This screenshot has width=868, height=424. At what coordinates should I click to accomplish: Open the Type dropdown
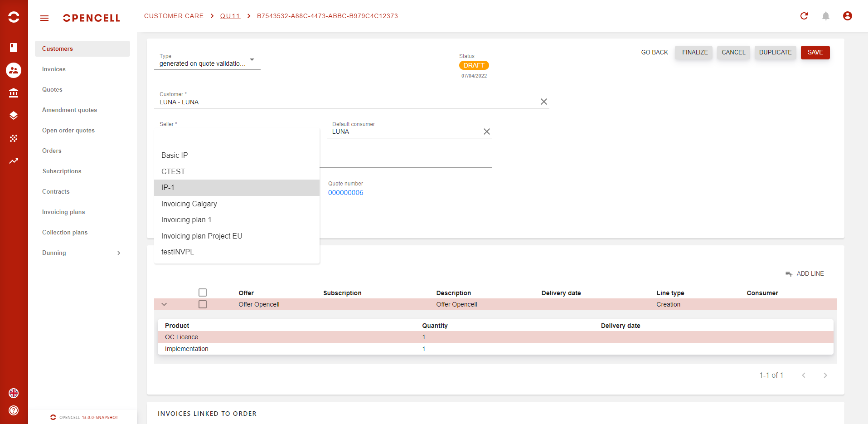click(252, 60)
